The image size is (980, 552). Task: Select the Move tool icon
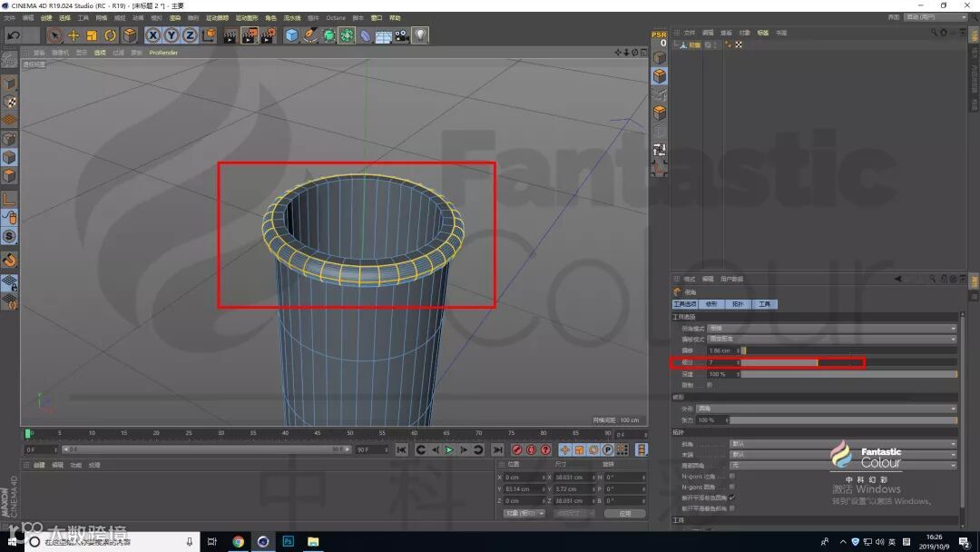pyautogui.click(x=73, y=35)
